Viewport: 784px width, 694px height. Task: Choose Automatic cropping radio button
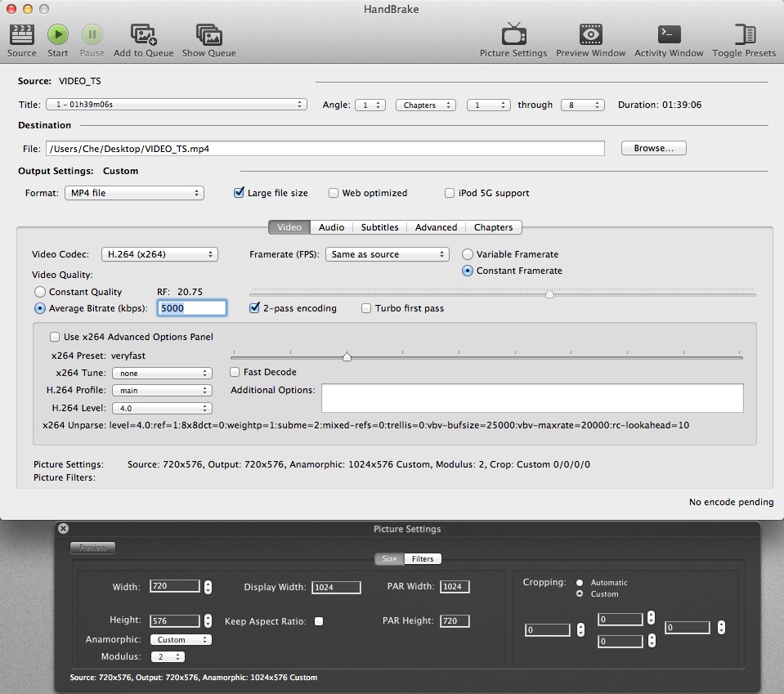pos(580,583)
